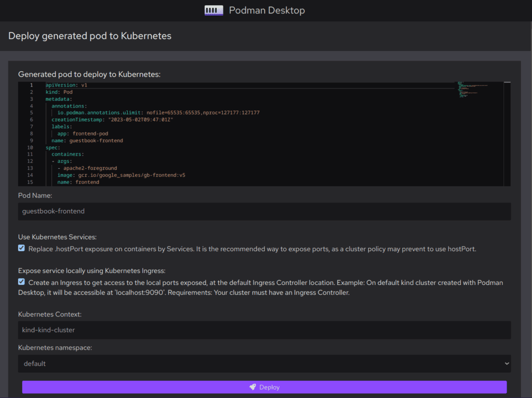Viewport: 532px width, 398px height.
Task: Open the Kubernetes namespace dropdown
Action: click(264, 364)
